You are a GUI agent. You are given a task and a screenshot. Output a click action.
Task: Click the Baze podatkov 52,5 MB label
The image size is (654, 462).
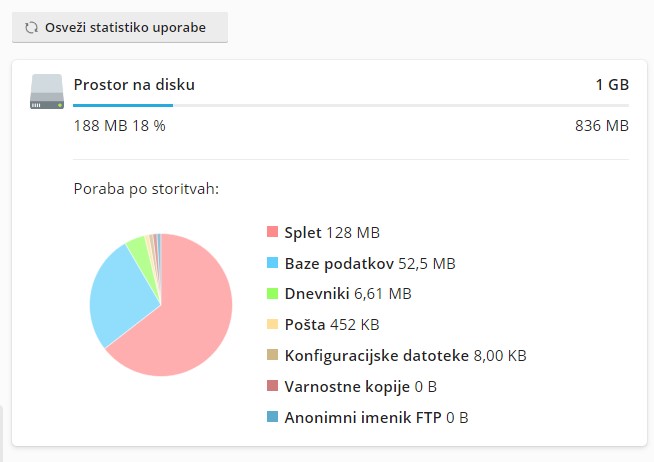[370, 264]
